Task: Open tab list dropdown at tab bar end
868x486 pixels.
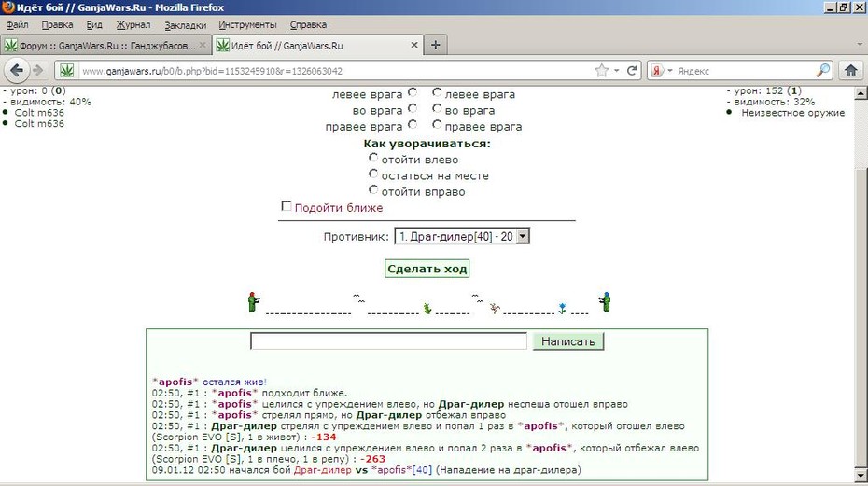Action: pos(860,44)
